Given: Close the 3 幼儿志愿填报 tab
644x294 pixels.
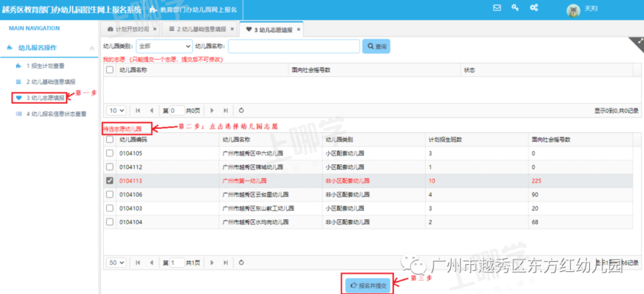Looking at the screenshot, I should (298, 30).
